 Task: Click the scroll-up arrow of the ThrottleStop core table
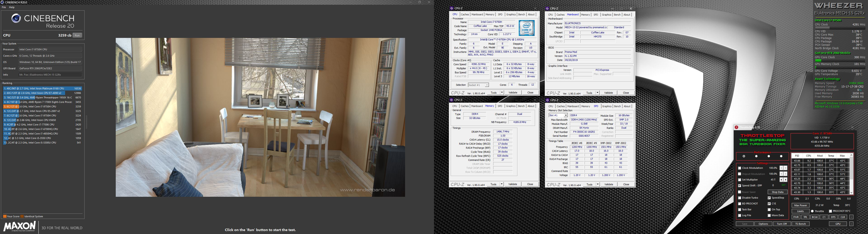(x=851, y=155)
